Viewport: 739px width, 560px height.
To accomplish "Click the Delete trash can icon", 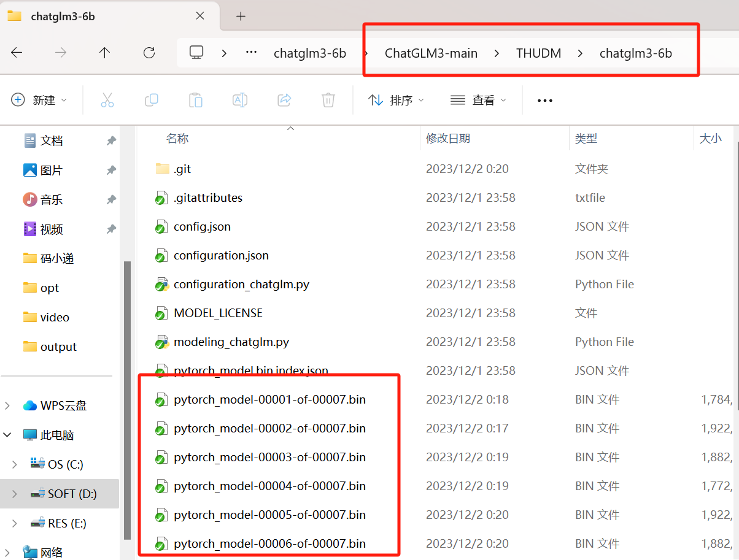I will 328,100.
